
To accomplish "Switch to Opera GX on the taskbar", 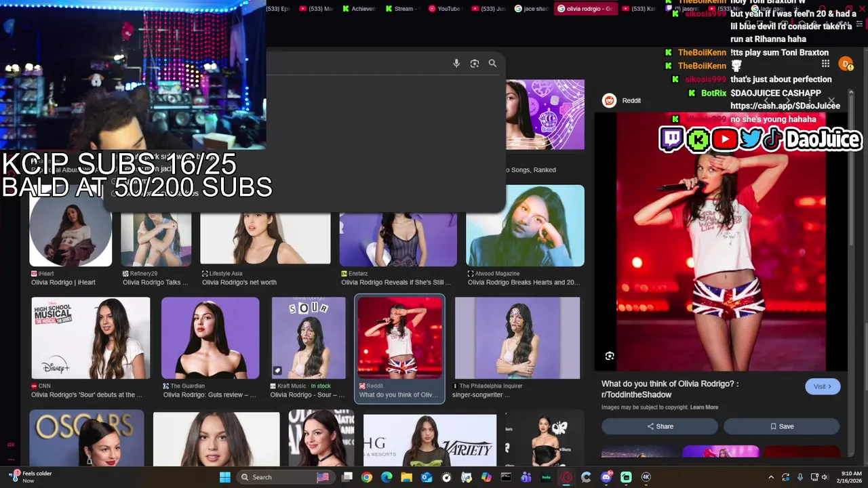I will pyautogui.click(x=566, y=477).
